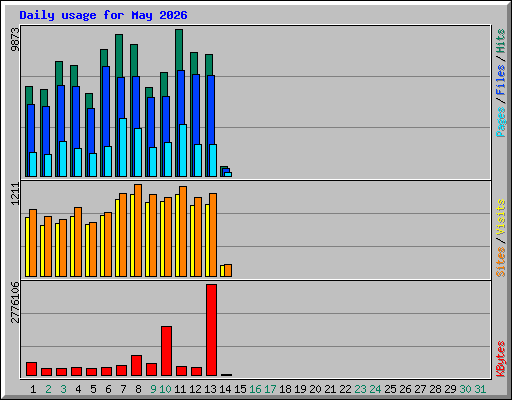Image resolution: width=512 pixels, height=400 pixels.
Task: Click the blue files bar for day 13
Action: tap(211, 110)
